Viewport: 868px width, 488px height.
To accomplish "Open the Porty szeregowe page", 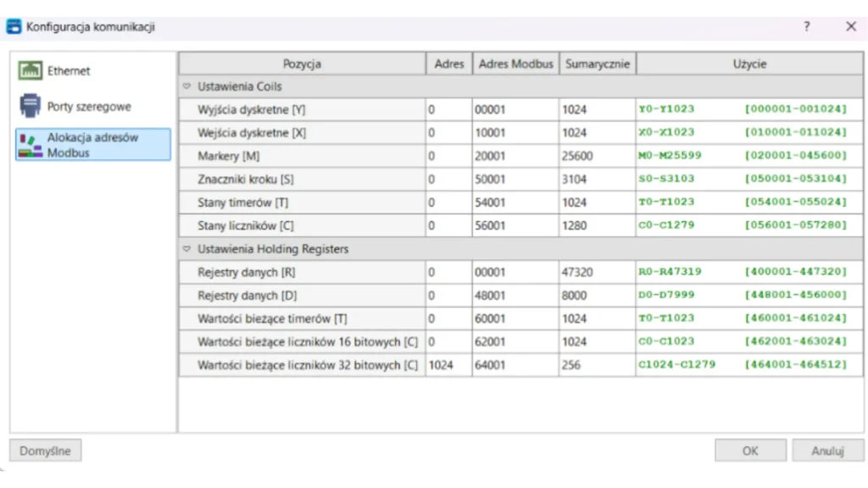I will tap(93, 106).
